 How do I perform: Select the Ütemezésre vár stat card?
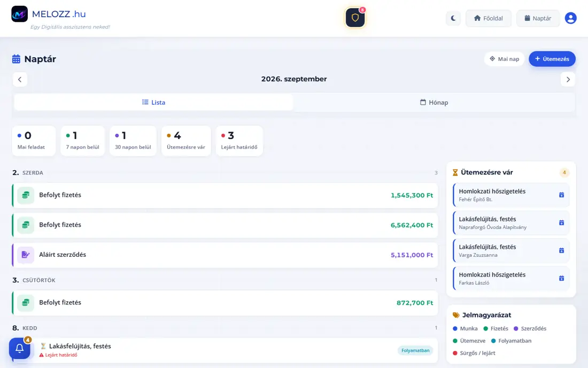tap(186, 141)
